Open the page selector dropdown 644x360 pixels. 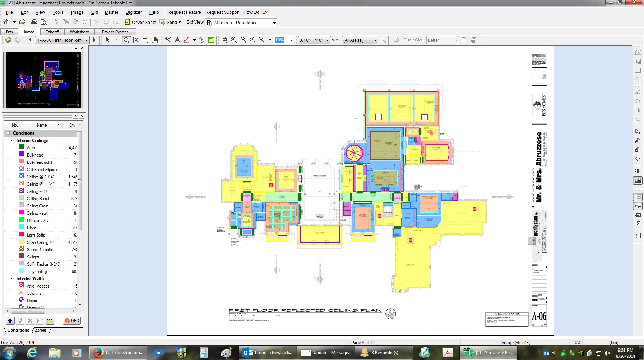86,40
